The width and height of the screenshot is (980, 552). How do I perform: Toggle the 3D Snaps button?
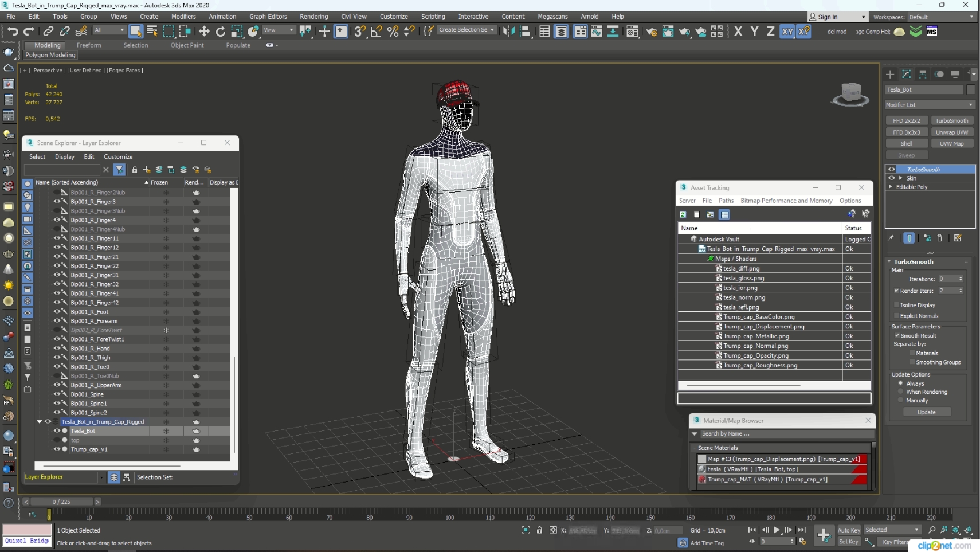tap(359, 31)
